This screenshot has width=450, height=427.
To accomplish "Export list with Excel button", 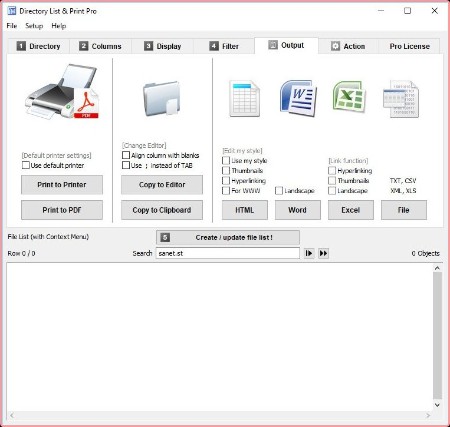I will tap(351, 210).
